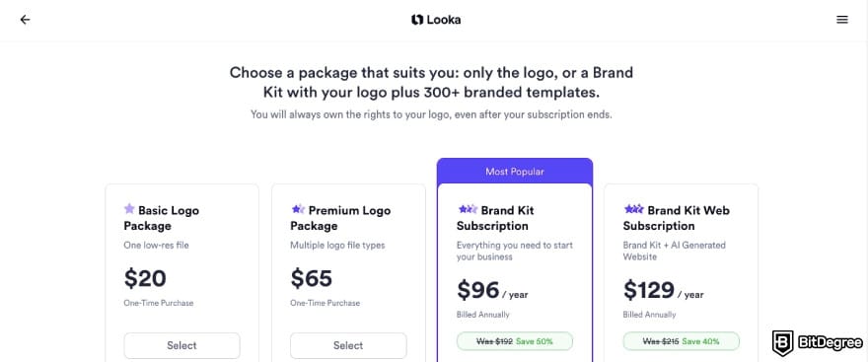
Task: Click the Save 40% discount badge
Action: point(681,341)
